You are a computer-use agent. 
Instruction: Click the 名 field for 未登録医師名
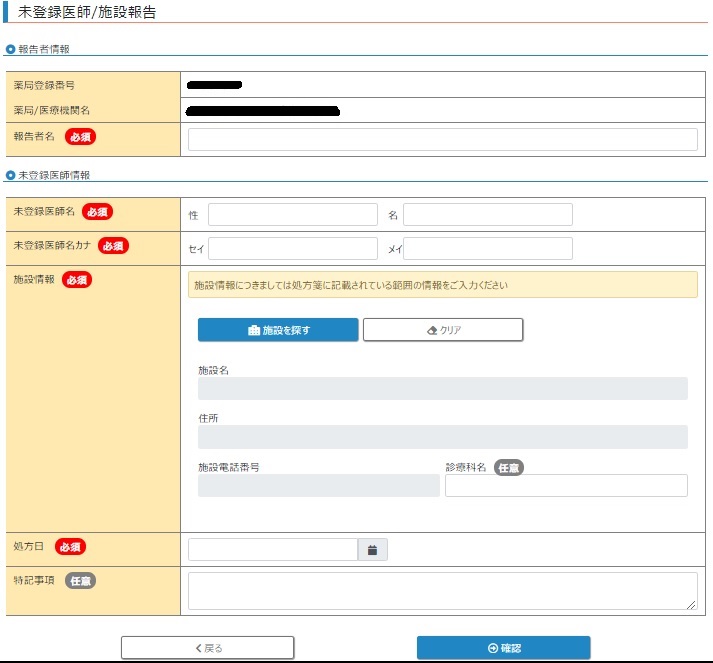(x=487, y=215)
